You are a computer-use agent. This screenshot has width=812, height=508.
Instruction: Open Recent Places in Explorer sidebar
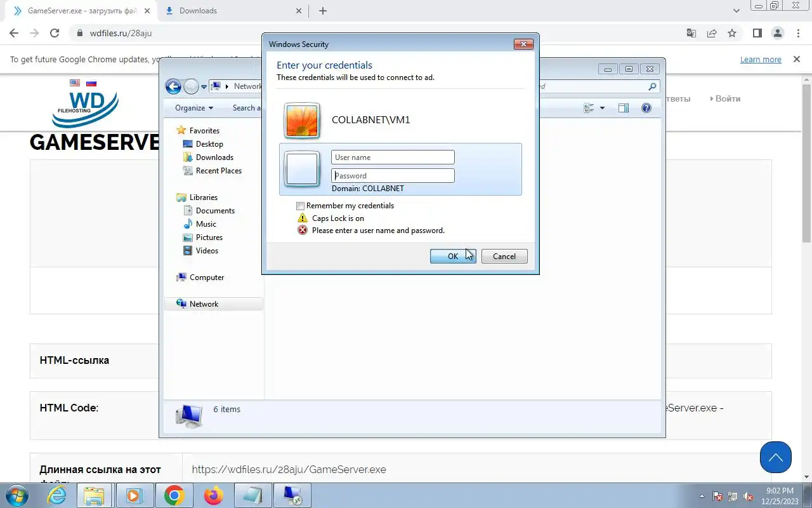click(218, 170)
